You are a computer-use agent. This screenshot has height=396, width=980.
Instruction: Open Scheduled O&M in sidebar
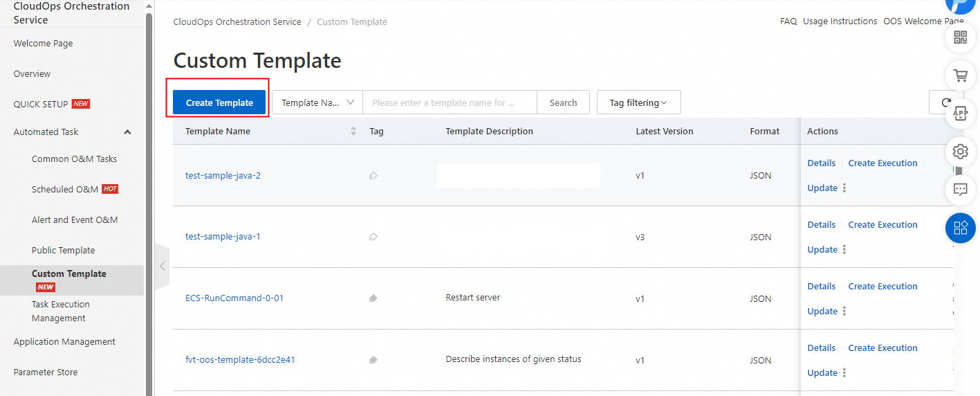65,190
